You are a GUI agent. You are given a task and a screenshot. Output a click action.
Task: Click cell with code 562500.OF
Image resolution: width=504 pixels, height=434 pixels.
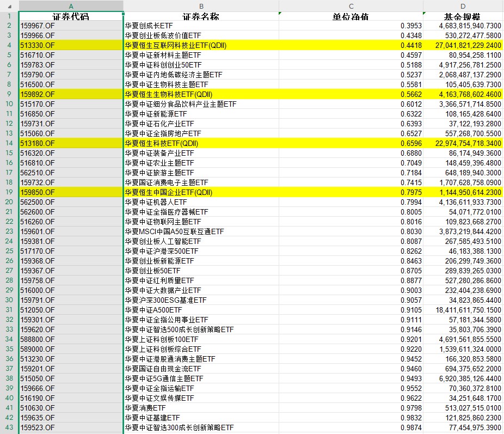tap(71, 202)
